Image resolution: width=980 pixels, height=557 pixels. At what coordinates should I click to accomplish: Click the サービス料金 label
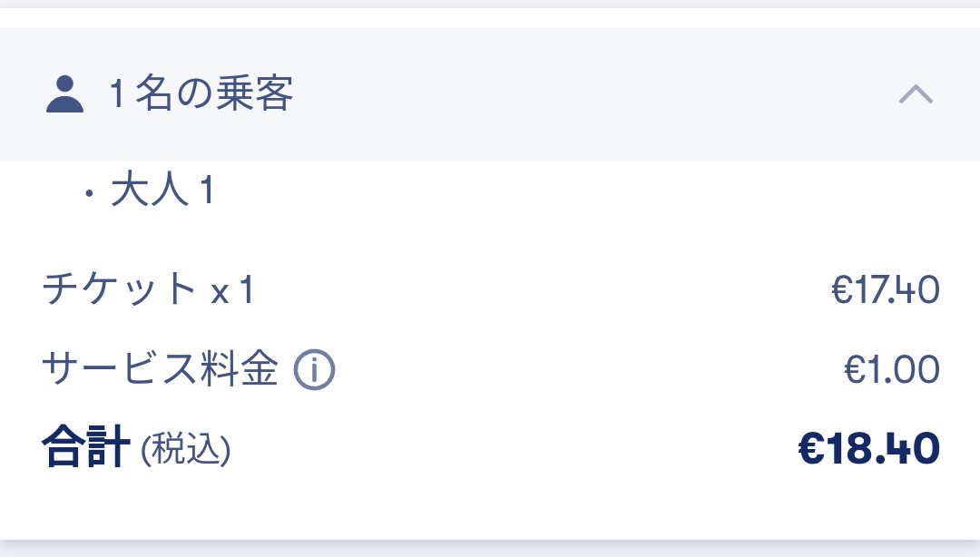click(x=160, y=369)
